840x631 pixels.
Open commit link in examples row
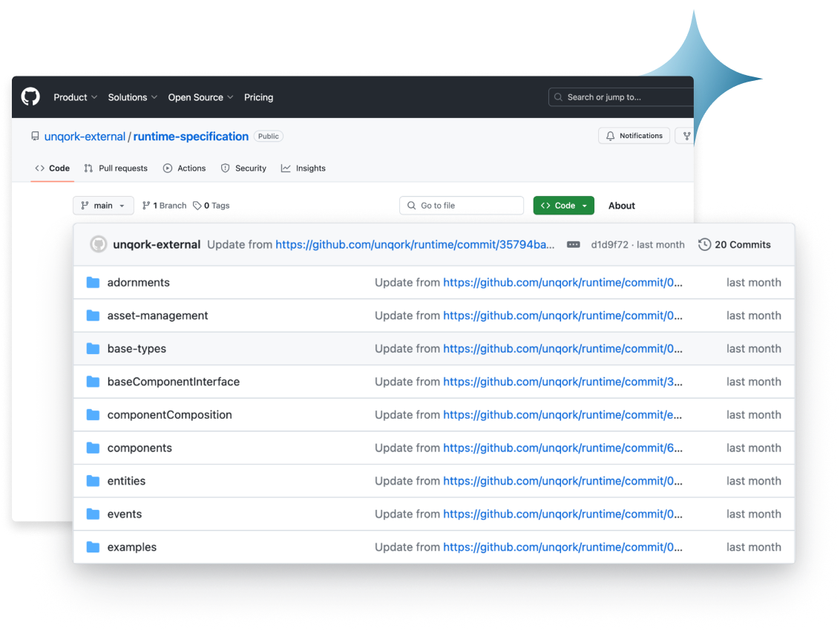562,547
